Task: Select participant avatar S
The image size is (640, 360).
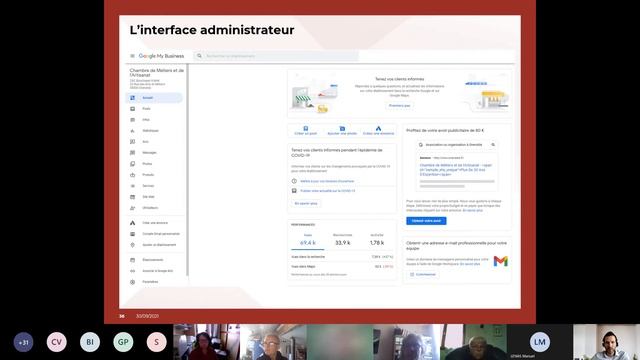Action: coord(156,342)
